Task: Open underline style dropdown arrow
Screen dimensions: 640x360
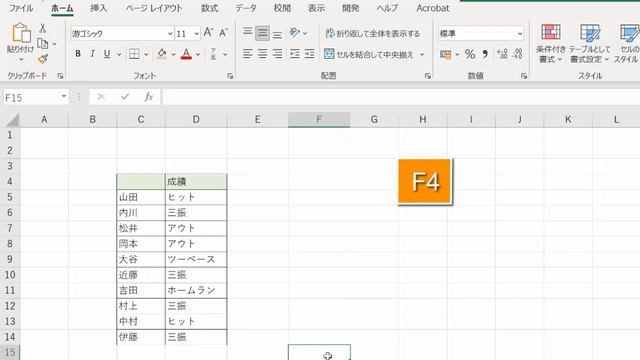Action: [119, 54]
